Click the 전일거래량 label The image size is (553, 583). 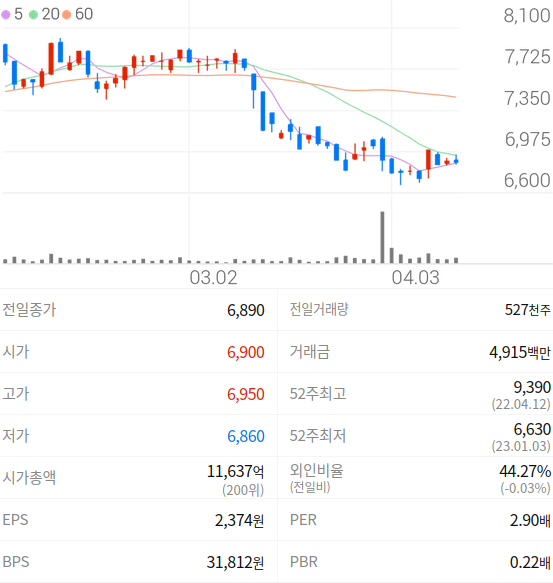319,309
